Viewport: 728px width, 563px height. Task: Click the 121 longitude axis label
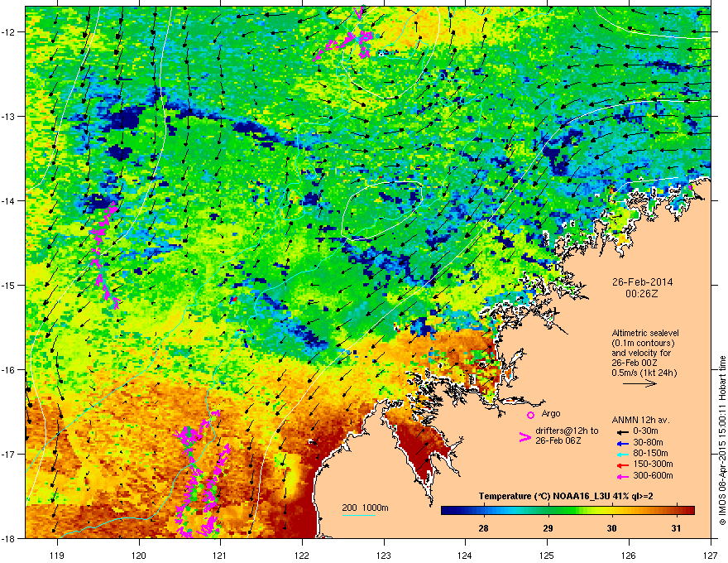pos(220,556)
